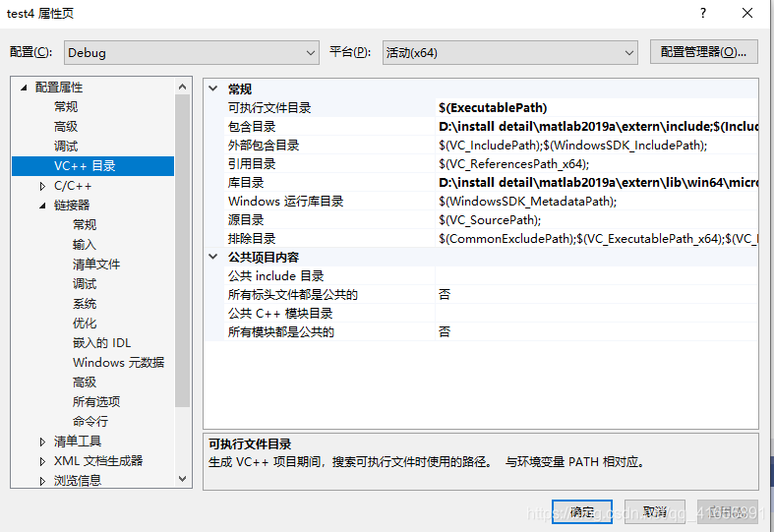The width and height of the screenshot is (774, 532).
Task: Click the $(VC_ReferencesPath_x64) value
Action: pyautogui.click(x=513, y=164)
